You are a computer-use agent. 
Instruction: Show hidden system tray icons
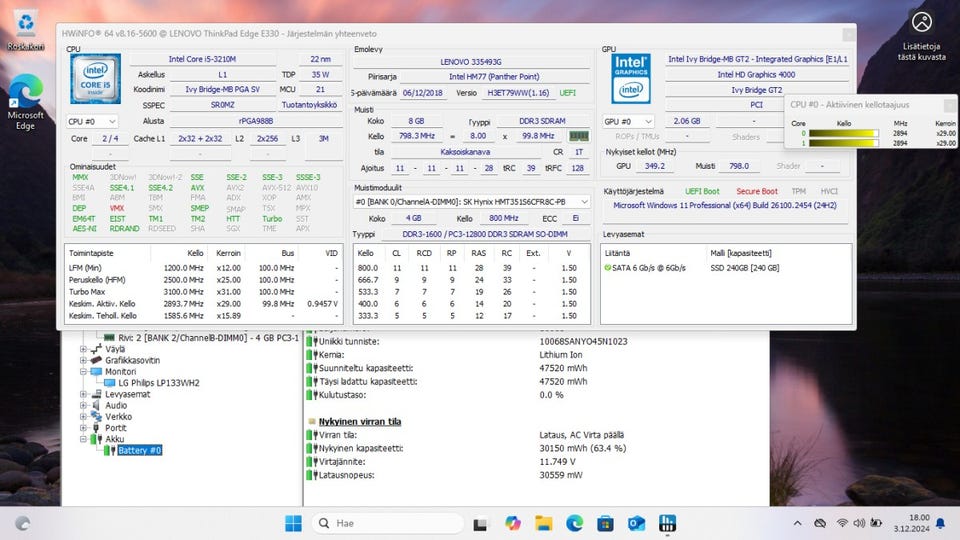796,523
